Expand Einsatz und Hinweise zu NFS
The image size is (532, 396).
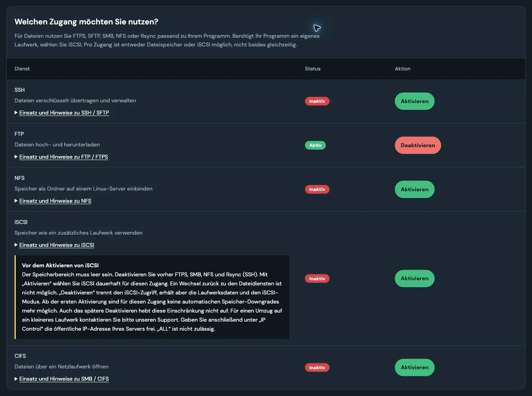click(x=53, y=201)
